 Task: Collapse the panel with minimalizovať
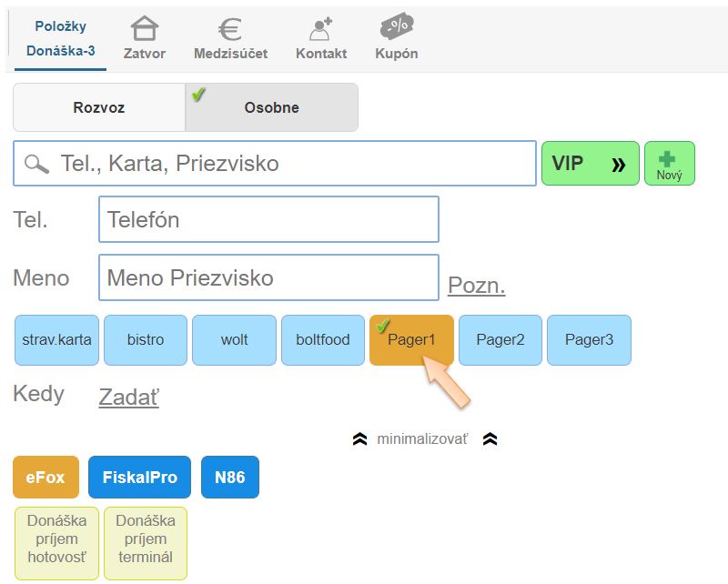423,439
